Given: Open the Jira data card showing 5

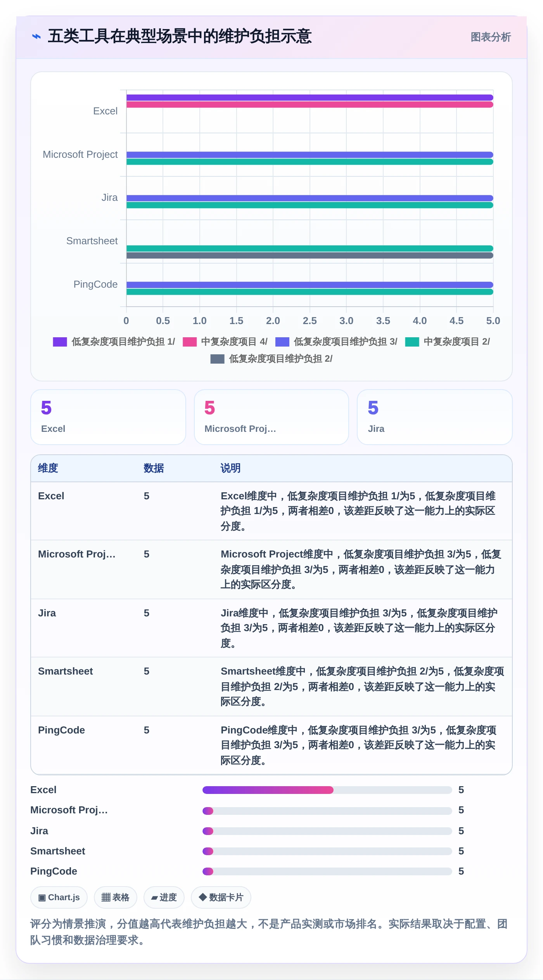Looking at the screenshot, I should [x=435, y=417].
